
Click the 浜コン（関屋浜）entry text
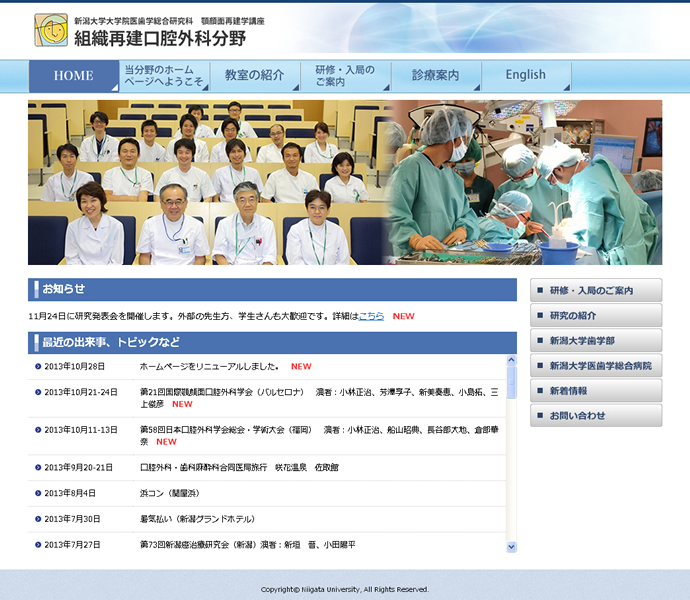tap(169, 493)
